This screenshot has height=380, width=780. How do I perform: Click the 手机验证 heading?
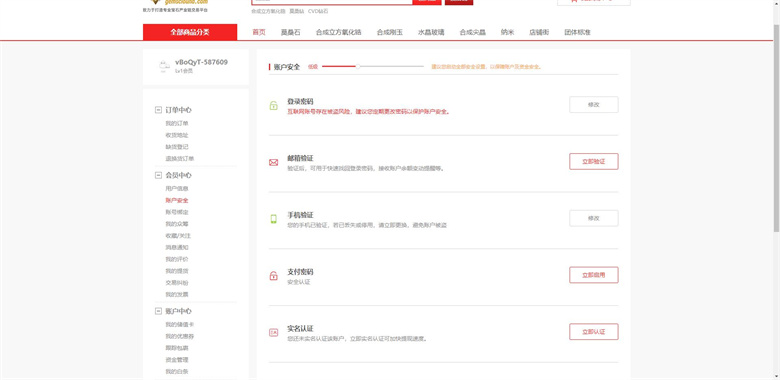click(x=300, y=215)
